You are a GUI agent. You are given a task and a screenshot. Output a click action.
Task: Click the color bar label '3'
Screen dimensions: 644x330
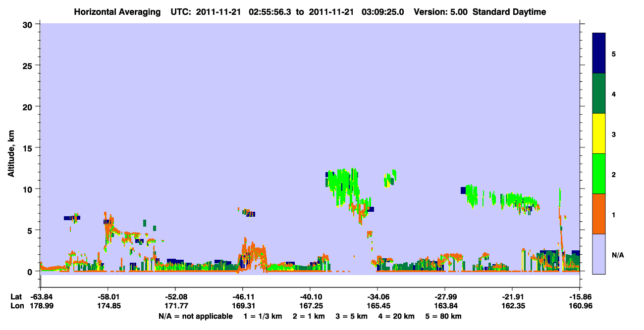614,134
